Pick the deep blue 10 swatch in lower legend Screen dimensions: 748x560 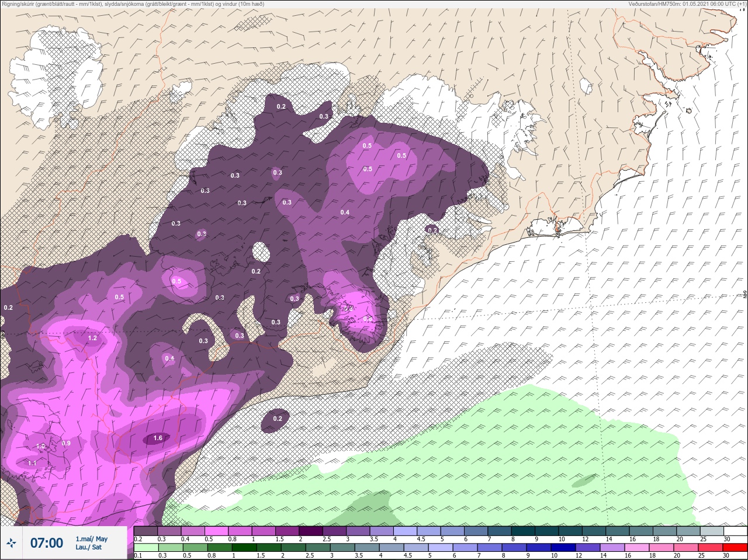(x=563, y=547)
